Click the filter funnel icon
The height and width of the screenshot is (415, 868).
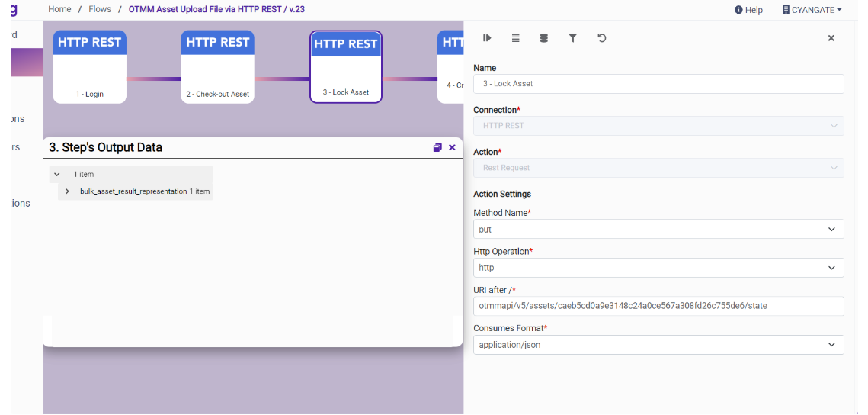click(x=572, y=38)
